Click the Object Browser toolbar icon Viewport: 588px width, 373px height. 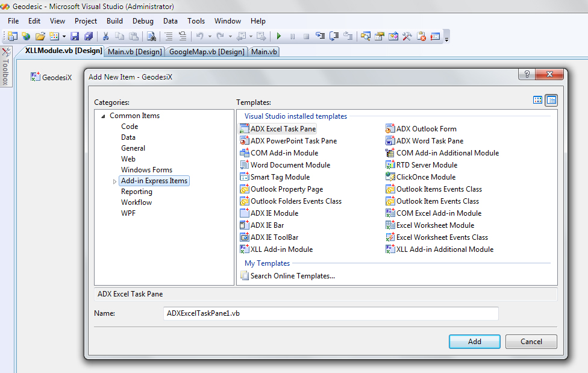coord(393,36)
